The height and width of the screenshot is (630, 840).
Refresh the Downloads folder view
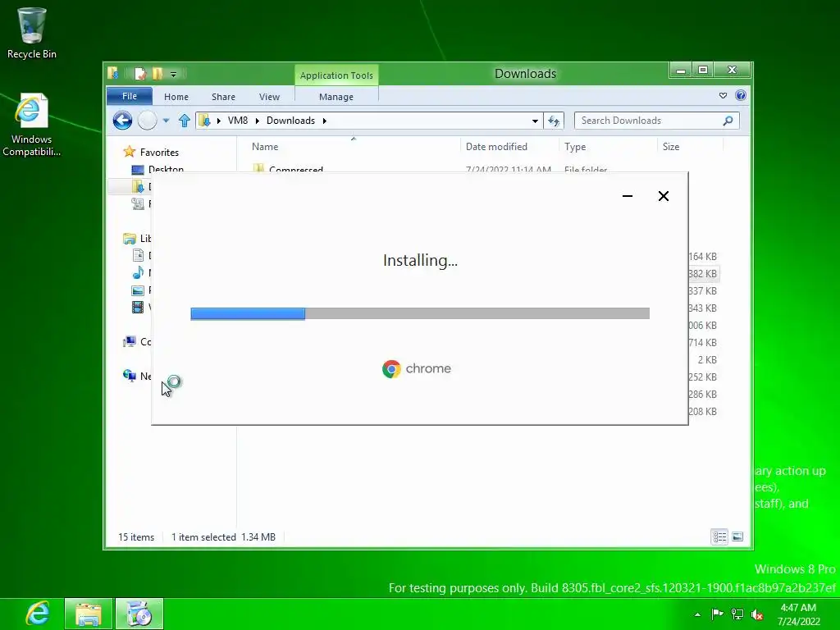coord(554,121)
